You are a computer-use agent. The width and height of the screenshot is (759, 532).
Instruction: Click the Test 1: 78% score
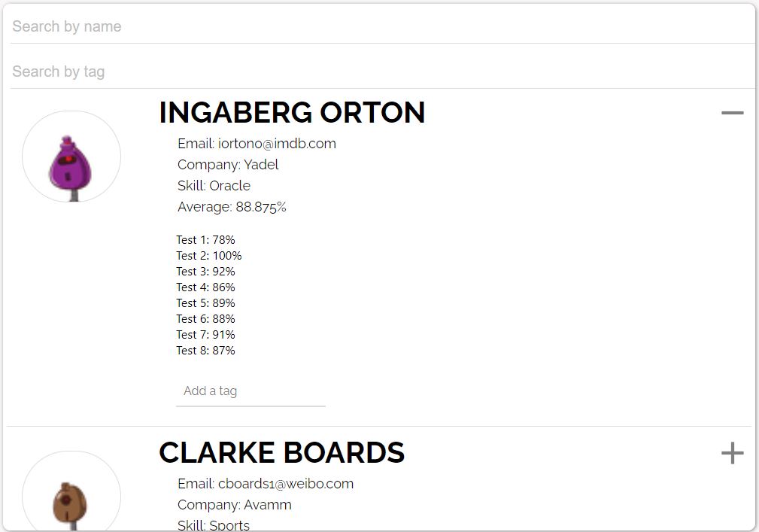(205, 240)
